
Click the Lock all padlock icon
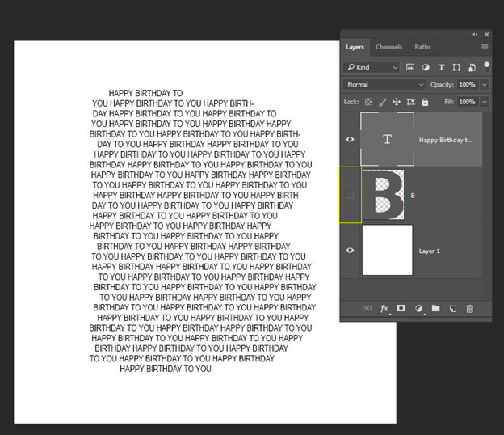point(425,102)
